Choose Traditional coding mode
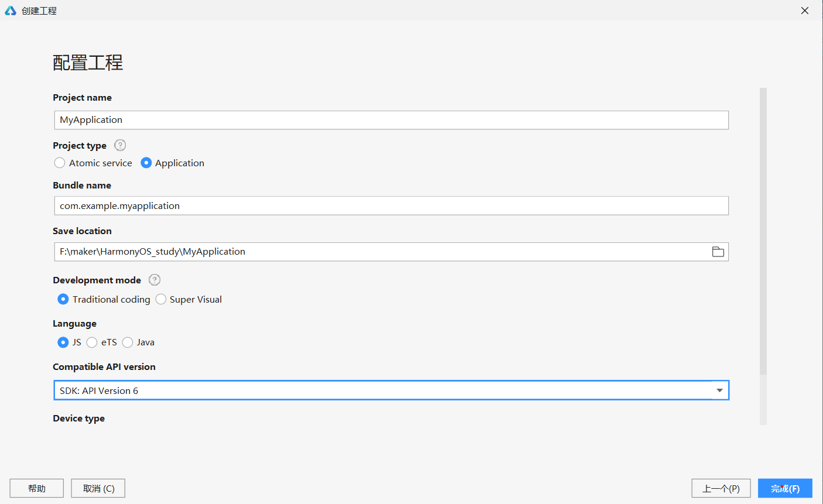The height and width of the screenshot is (504, 823). click(x=104, y=299)
